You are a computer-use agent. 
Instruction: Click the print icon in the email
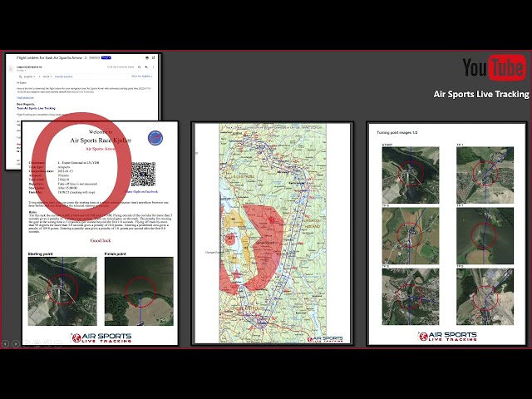click(x=147, y=57)
